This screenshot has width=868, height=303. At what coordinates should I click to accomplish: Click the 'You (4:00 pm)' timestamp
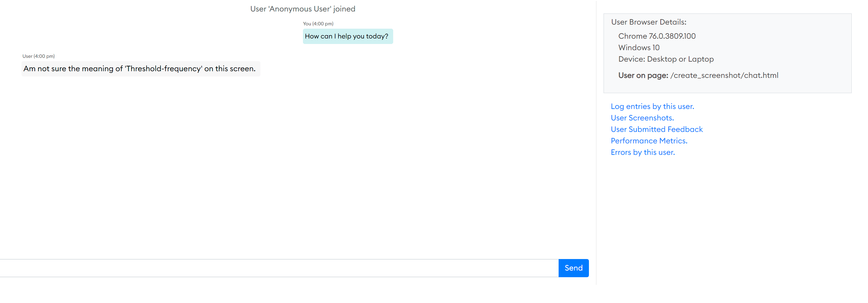click(318, 24)
